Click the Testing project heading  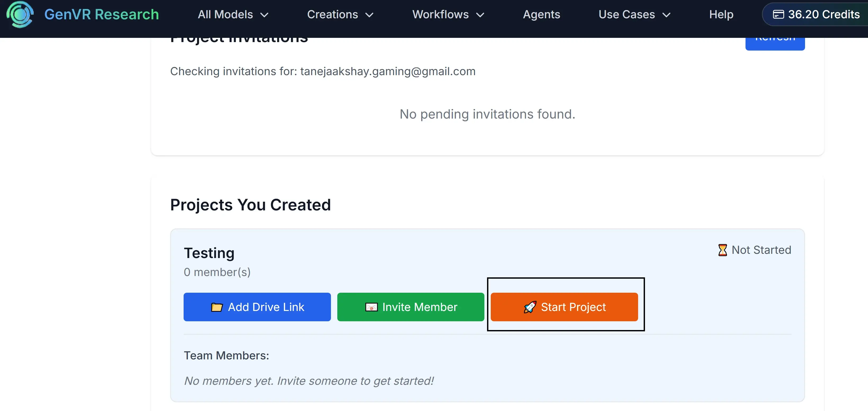point(209,253)
